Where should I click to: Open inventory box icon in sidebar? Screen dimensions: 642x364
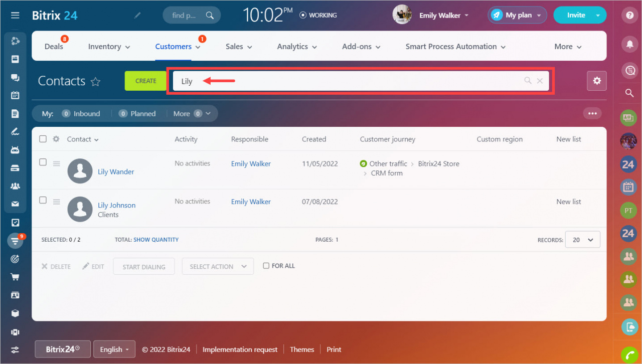[x=15, y=313]
